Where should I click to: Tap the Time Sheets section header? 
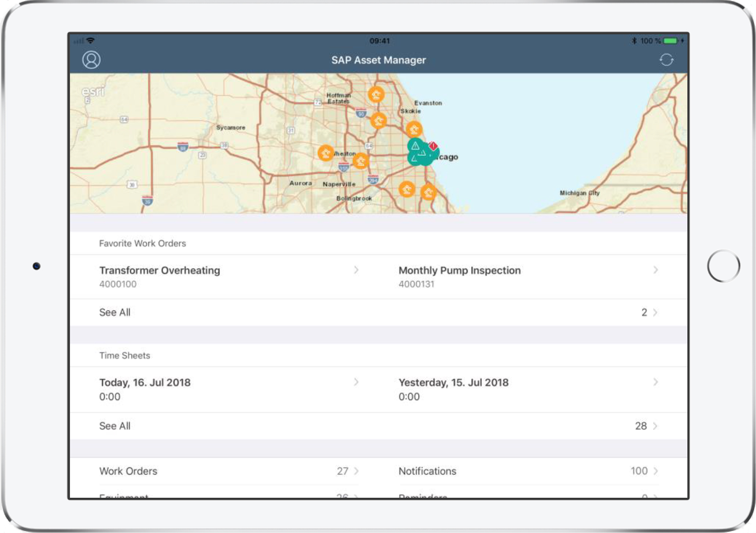tap(124, 355)
